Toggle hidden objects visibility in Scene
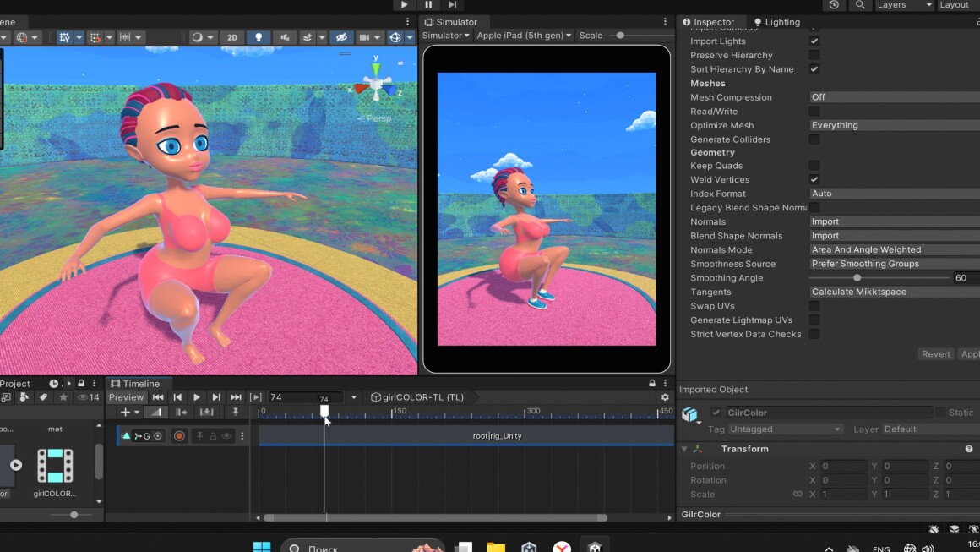Image resolution: width=980 pixels, height=552 pixels. (x=341, y=37)
